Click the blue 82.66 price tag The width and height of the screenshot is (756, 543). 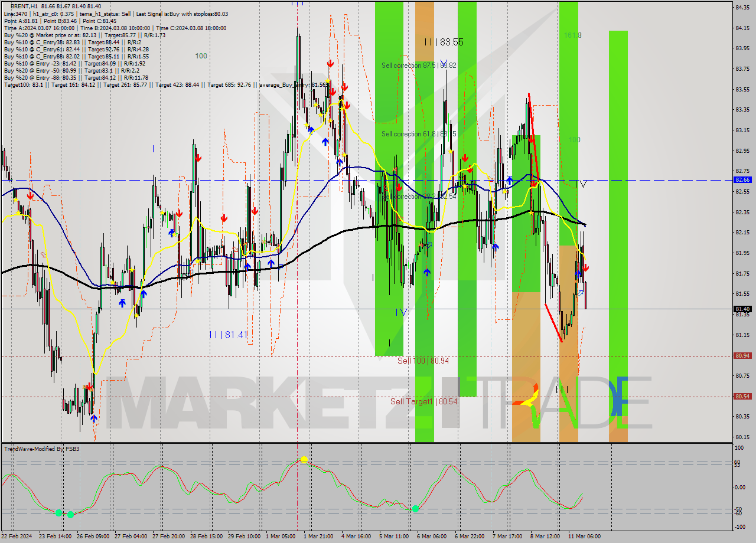click(742, 180)
